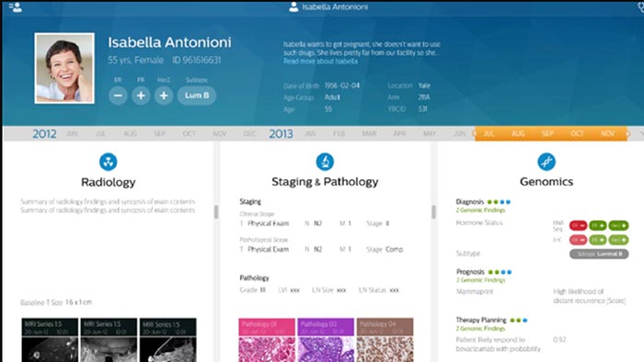The height and width of the screenshot is (362, 644).
Task: Click the RNA Seq ER minus red pill
Action: coord(578,225)
